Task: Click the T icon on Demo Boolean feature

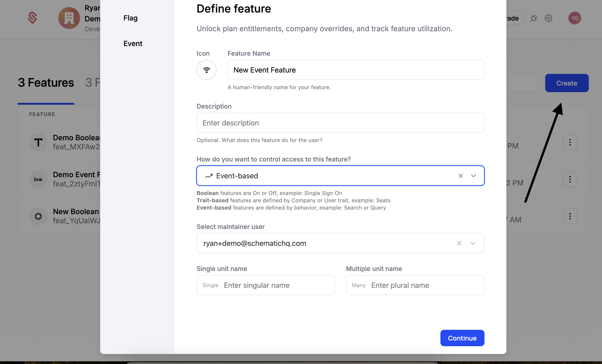Action: [38, 142]
